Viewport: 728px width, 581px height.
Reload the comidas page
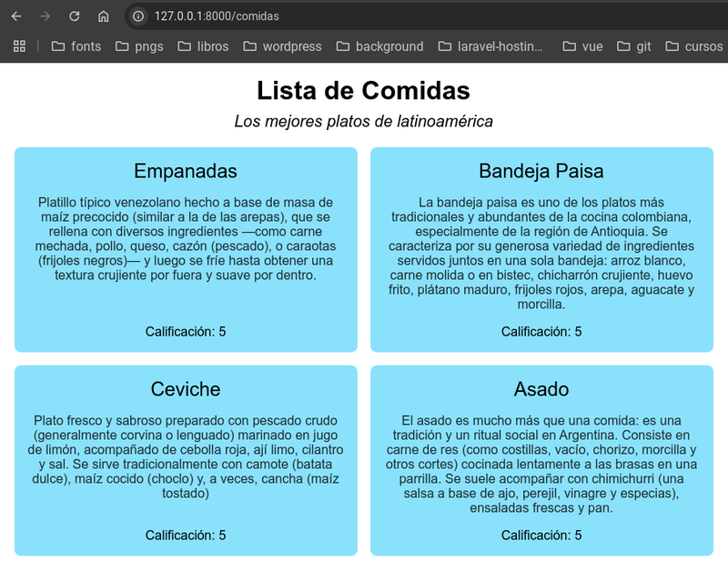[75, 16]
